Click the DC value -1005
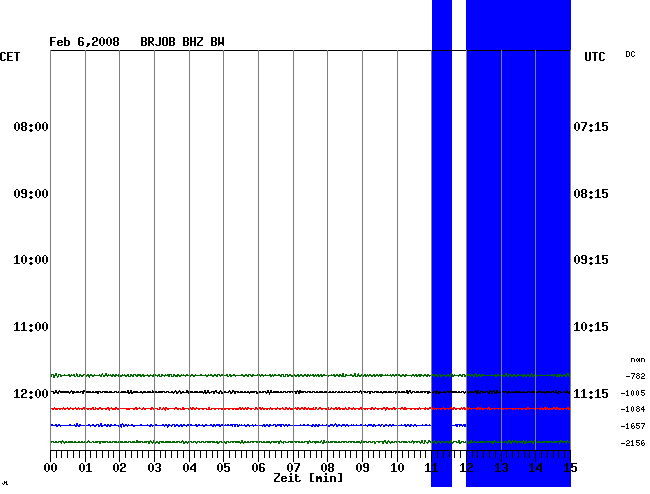This screenshot has width=650, height=494. point(633,393)
